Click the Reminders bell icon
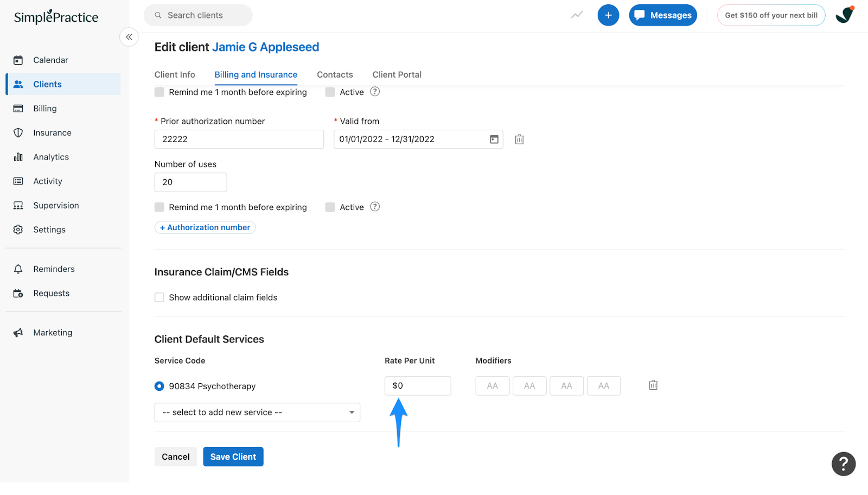 (x=18, y=269)
